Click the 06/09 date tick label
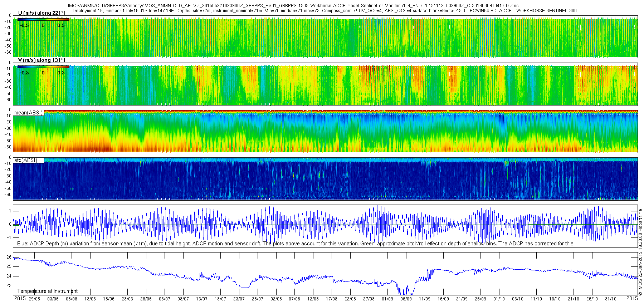 coord(406,299)
